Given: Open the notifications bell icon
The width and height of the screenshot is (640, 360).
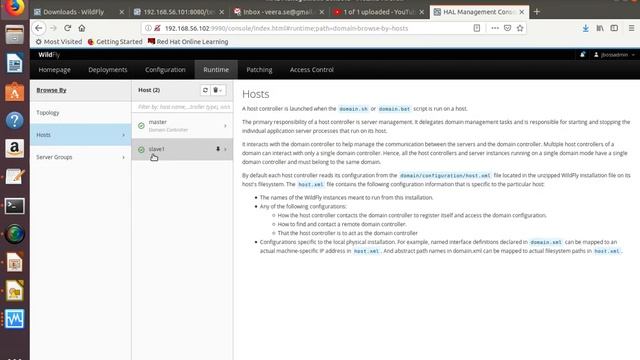Looking at the screenshot, I should tap(582, 55).
